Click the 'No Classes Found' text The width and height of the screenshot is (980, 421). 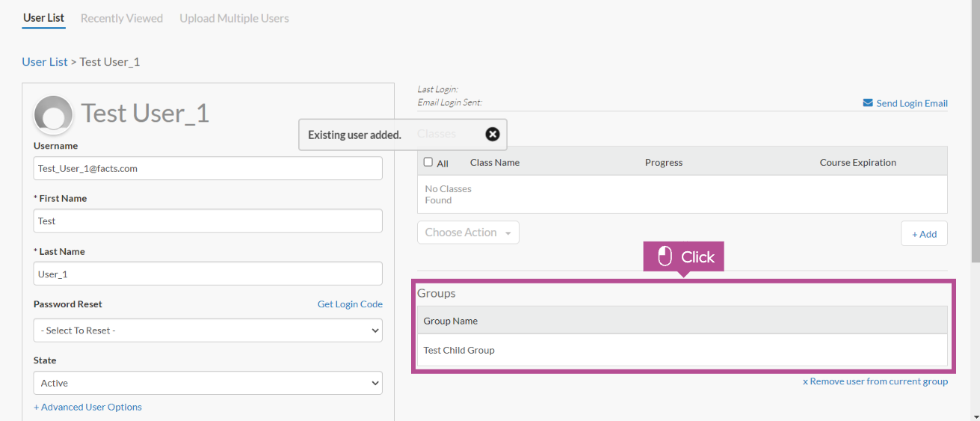tap(449, 194)
